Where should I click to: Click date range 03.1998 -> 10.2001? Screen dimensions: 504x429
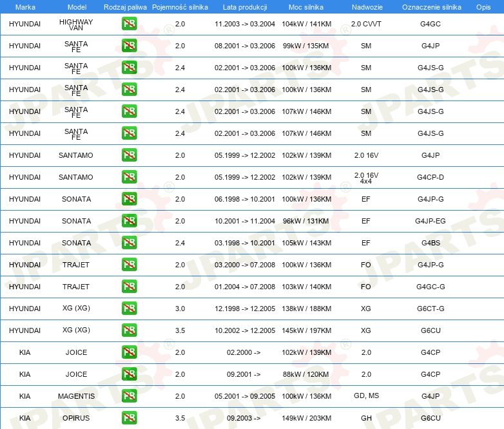245,243
